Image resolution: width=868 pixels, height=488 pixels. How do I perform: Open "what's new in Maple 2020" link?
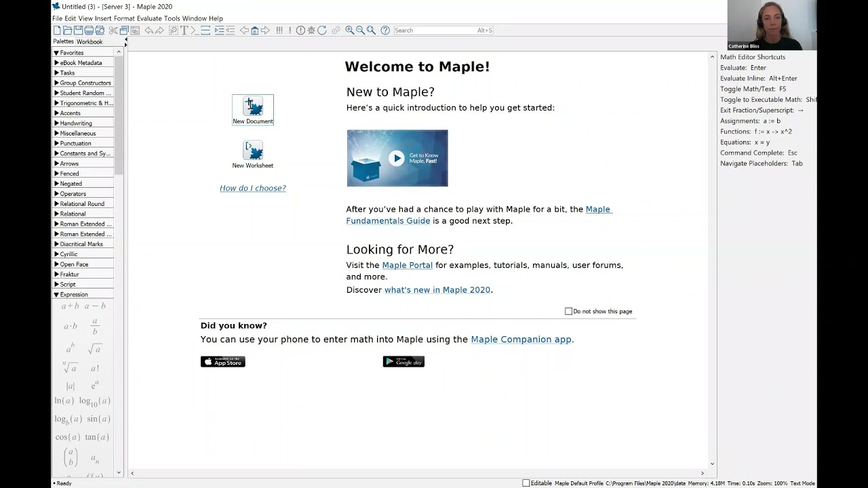(437, 289)
